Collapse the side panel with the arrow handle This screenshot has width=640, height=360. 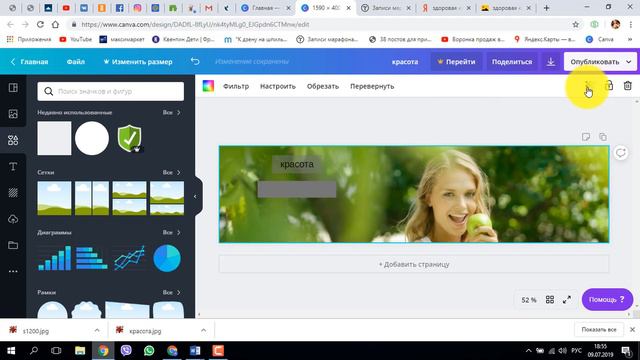point(196,197)
